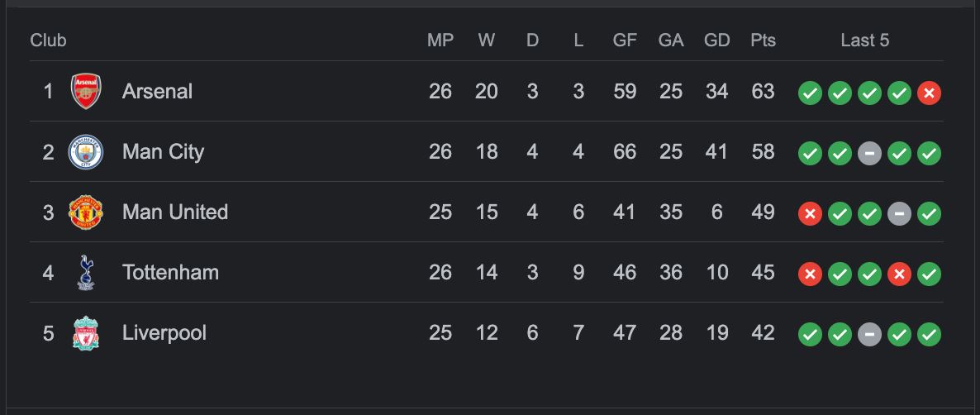Click the GD column header
Viewport: 980px width, 415px height.
[x=716, y=41]
